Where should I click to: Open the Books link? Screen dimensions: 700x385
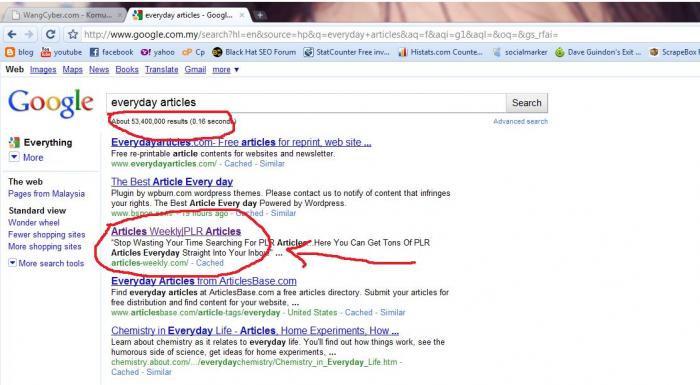click(127, 70)
